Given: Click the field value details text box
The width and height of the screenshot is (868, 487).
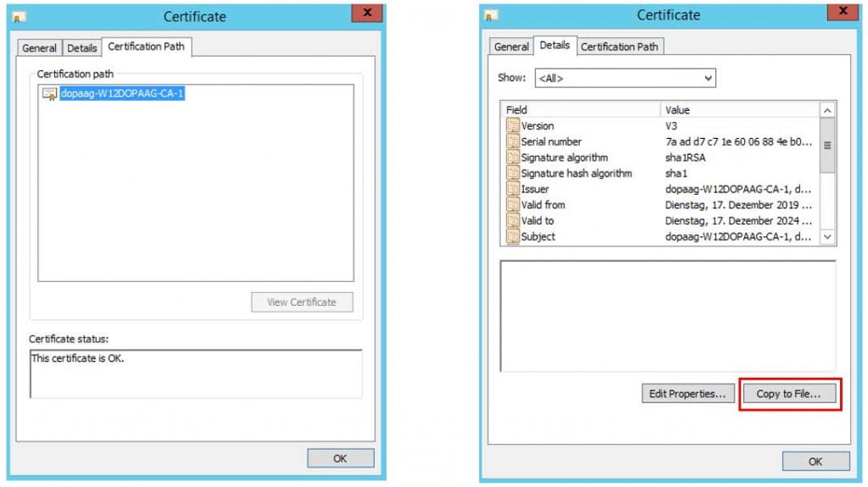Looking at the screenshot, I should point(668,316).
